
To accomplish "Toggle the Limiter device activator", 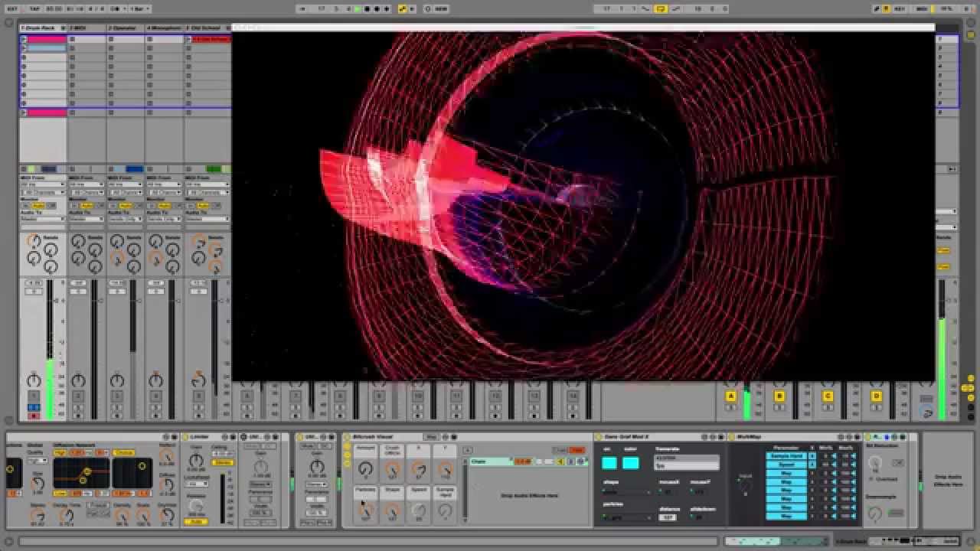I will [185, 437].
